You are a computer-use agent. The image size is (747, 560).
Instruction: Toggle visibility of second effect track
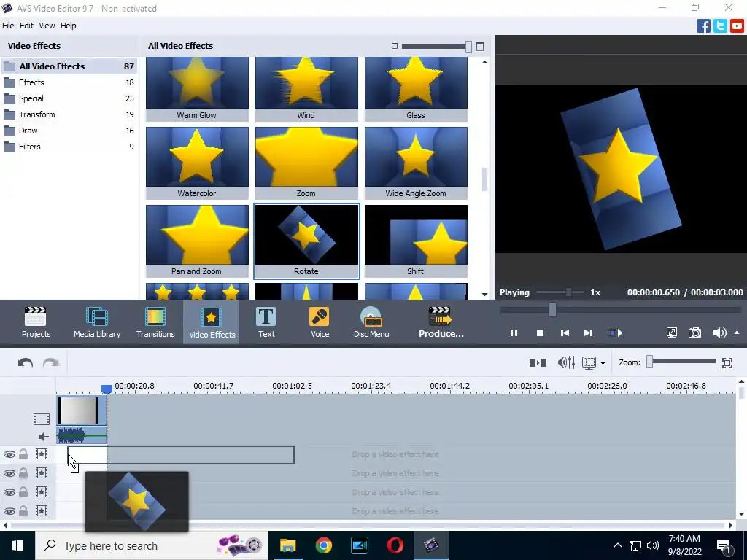tap(9, 473)
